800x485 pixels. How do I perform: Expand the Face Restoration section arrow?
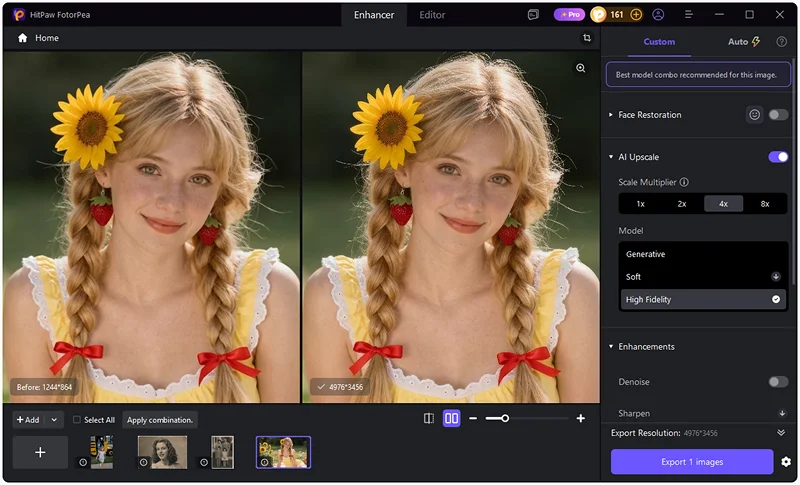[x=611, y=115]
